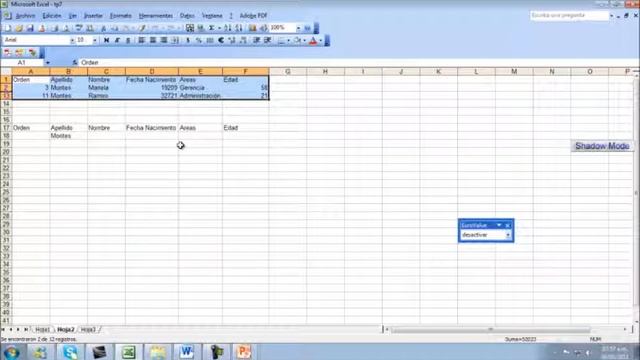Toggle Bold formatting (N)
640x360 pixels.
click(x=107, y=40)
